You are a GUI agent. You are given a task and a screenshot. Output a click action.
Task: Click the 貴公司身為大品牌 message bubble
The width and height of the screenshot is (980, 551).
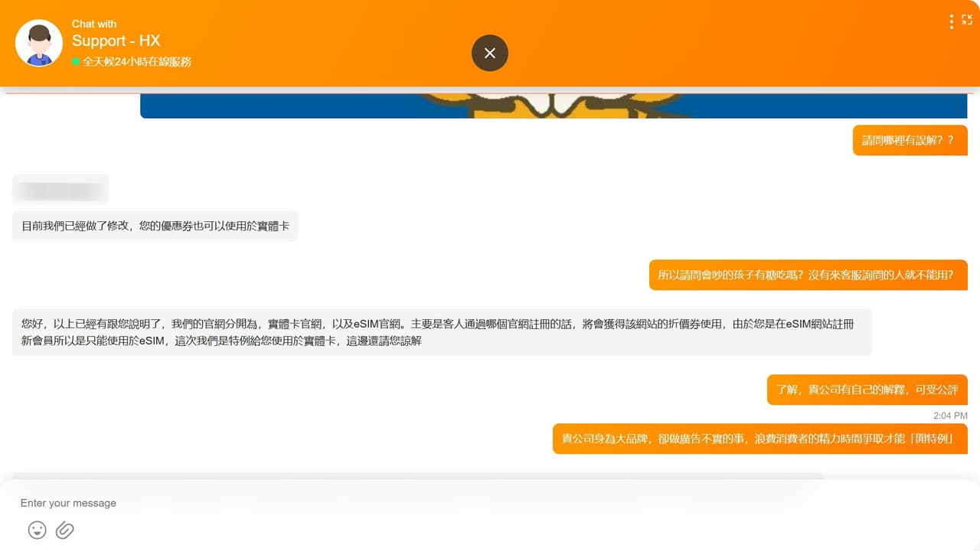tap(760, 439)
